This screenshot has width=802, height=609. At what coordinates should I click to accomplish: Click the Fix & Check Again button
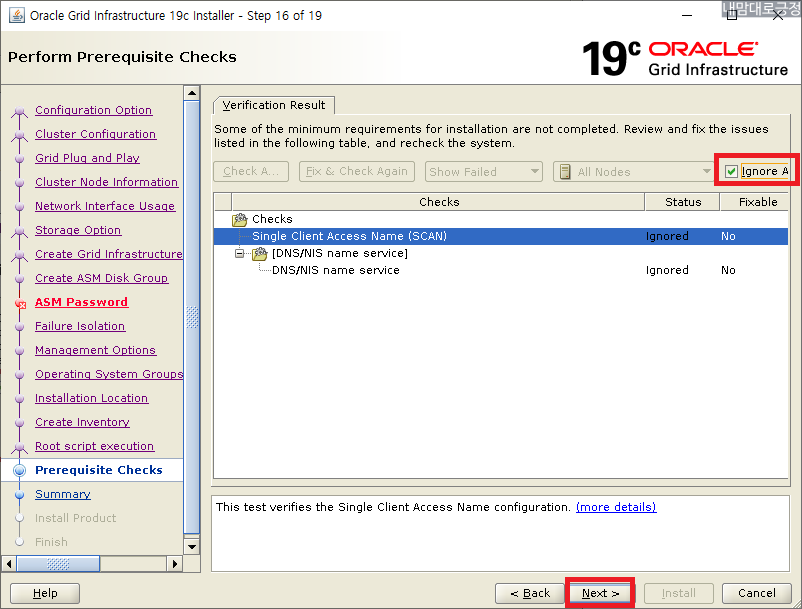357,171
